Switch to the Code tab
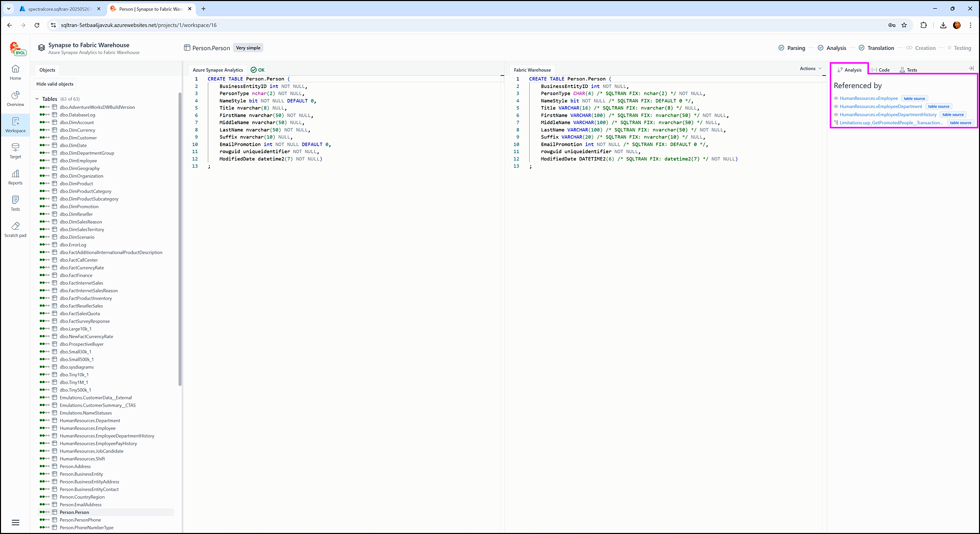This screenshot has width=980, height=534. 881,70
